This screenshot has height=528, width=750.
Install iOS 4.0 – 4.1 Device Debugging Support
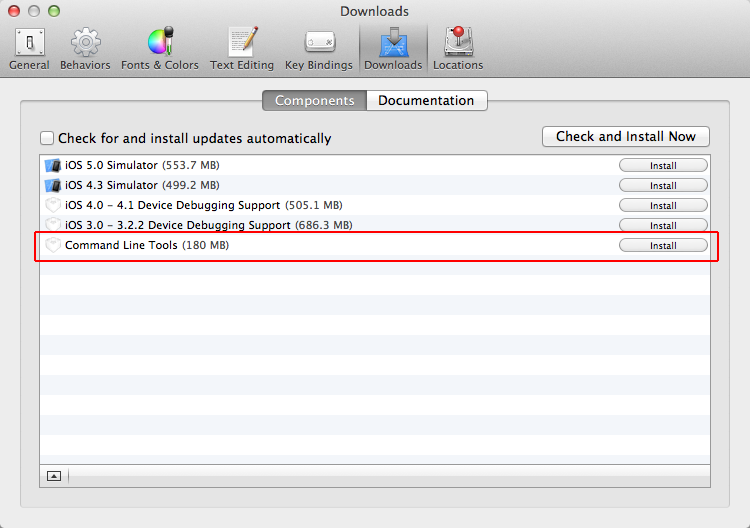(663, 206)
